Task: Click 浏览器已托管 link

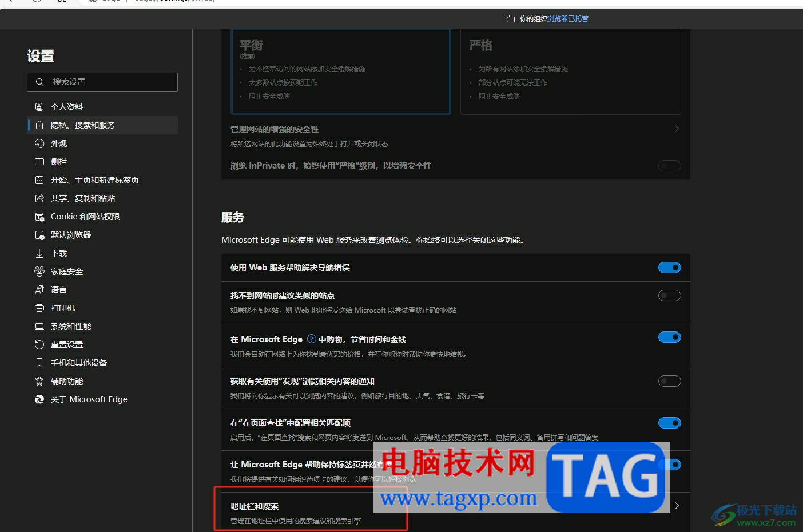Action: pyautogui.click(x=567, y=19)
